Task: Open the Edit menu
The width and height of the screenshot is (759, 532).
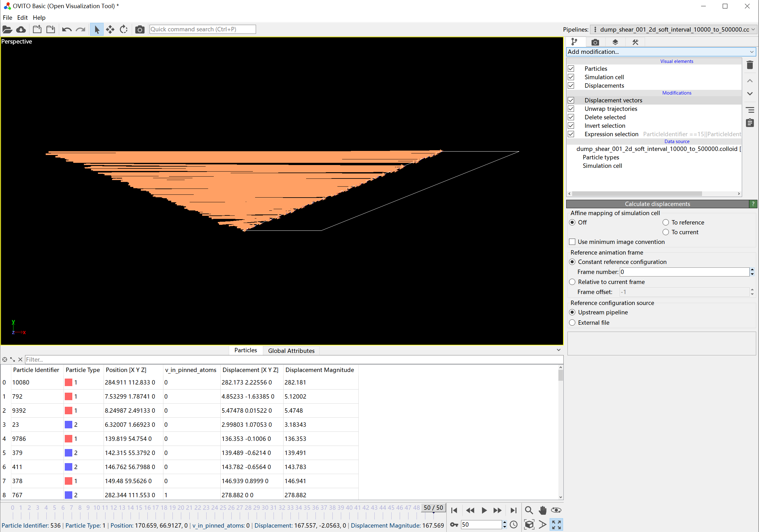Action: tap(22, 18)
